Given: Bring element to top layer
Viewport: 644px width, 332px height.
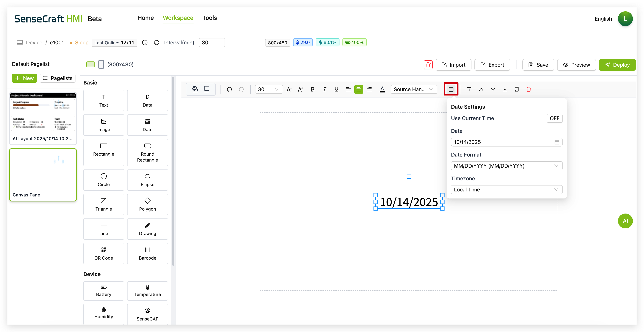Looking at the screenshot, I should coord(469,89).
